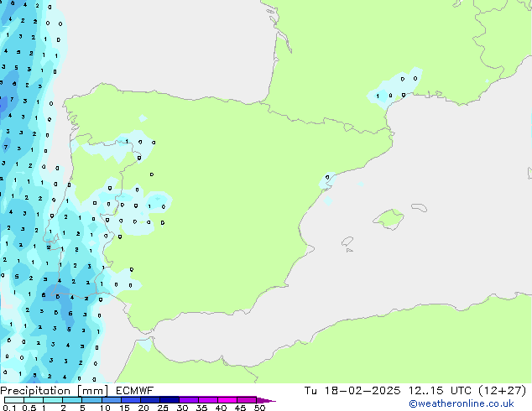The width and height of the screenshot is (532, 411).
Task: Click the '20' legend scale label
Action: click(x=143, y=408)
